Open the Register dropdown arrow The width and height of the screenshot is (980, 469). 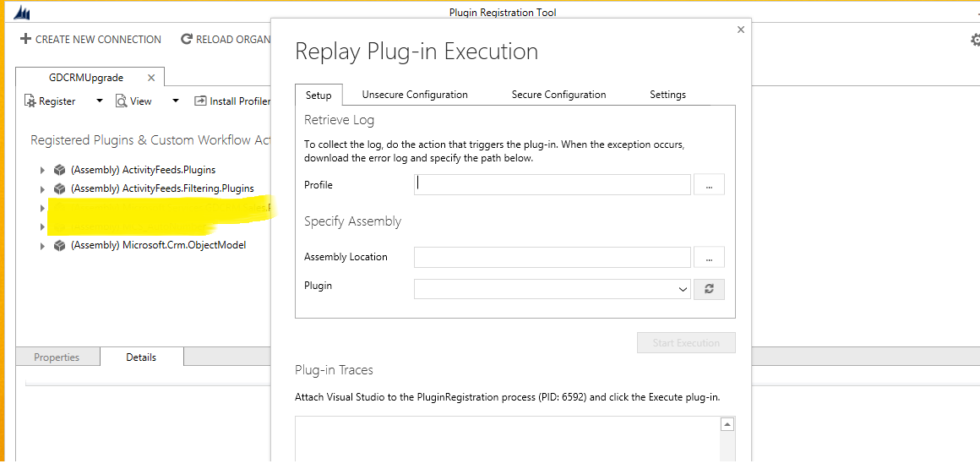pyautogui.click(x=99, y=101)
